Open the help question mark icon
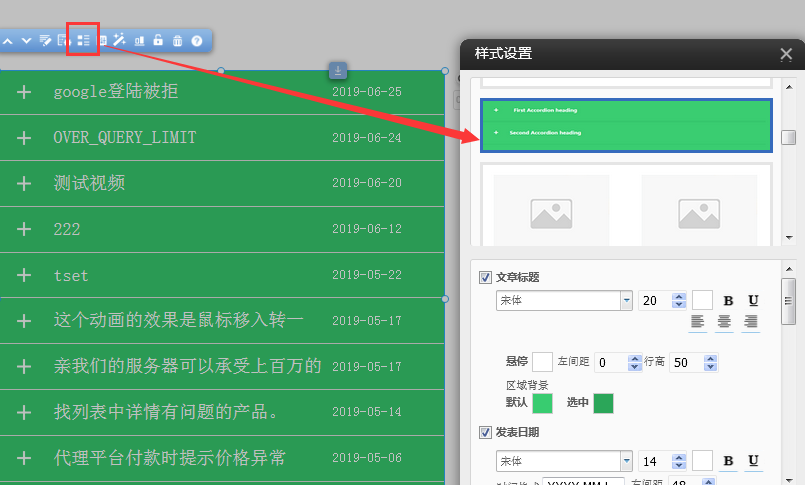The width and height of the screenshot is (805, 485). [x=197, y=41]
